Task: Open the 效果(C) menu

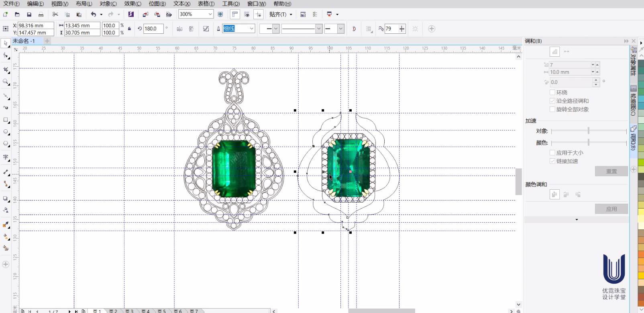Action: tap(132, 4)
